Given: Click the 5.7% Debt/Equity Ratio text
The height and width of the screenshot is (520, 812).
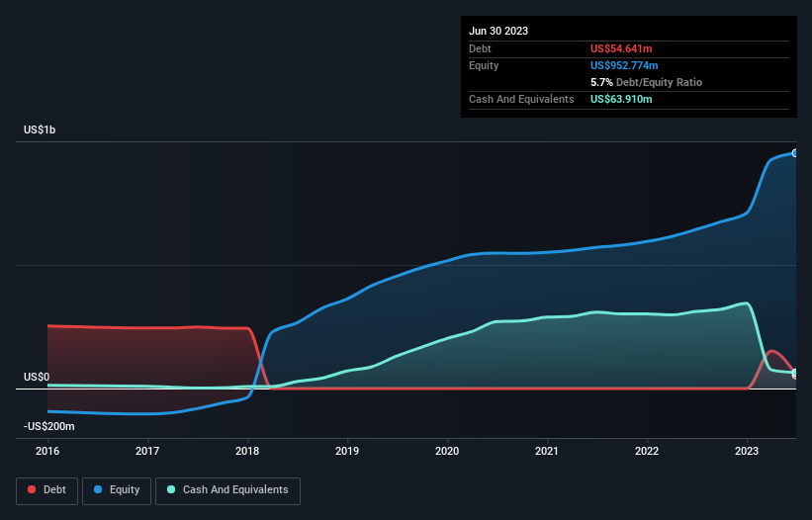Looking at the screenshot, I should click(x=646, y=82).
